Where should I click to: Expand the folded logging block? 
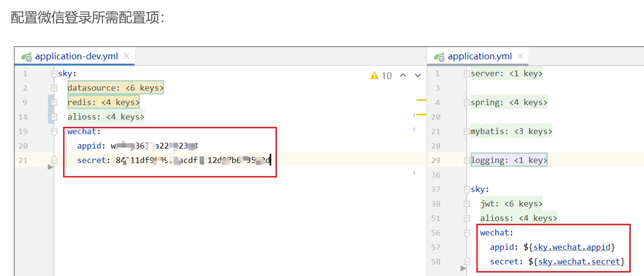pyautogui.click(x=466, y=160)
